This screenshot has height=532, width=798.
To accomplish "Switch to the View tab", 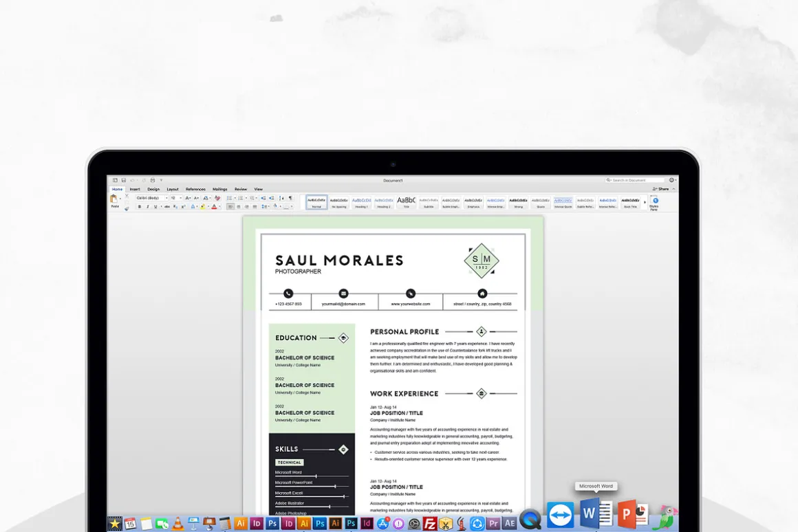I will tap(259, 189).
